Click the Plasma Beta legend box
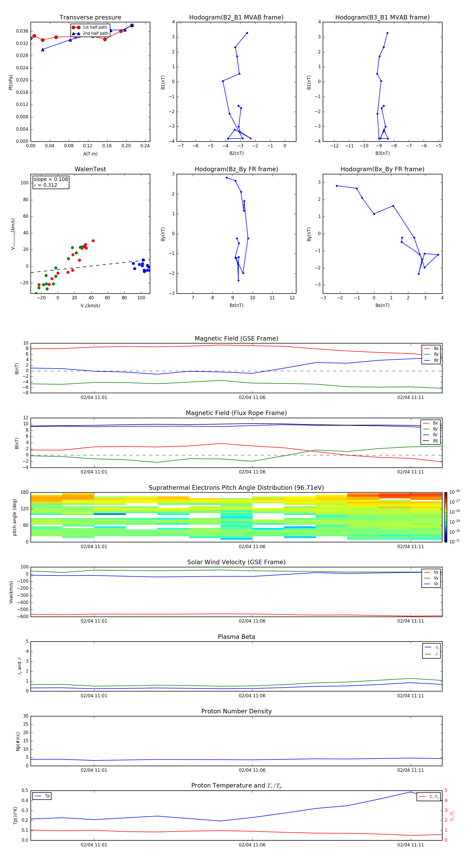Viewport: 473px width, 868px height. (431, 651)
